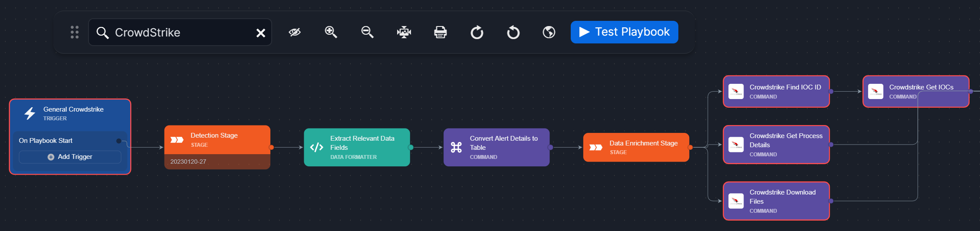Select Crowdstrike Get Process Details node
980x231 pixels.
776,145
